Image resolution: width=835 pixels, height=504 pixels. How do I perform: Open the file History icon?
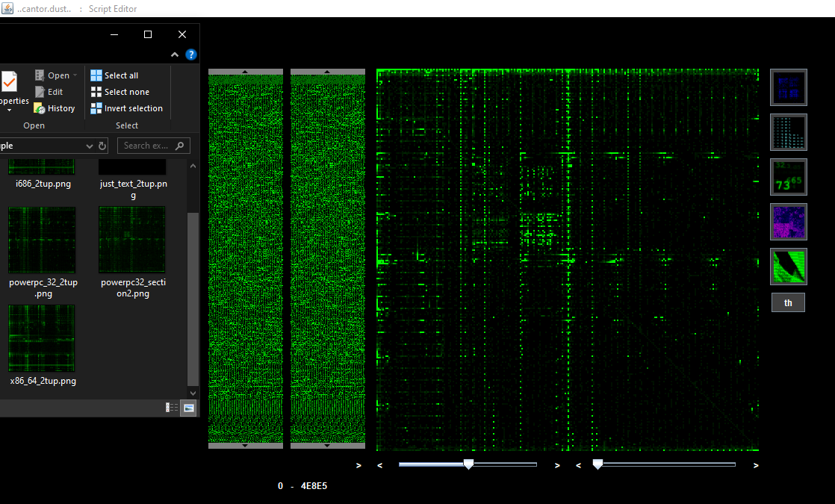tap(40, 108)
